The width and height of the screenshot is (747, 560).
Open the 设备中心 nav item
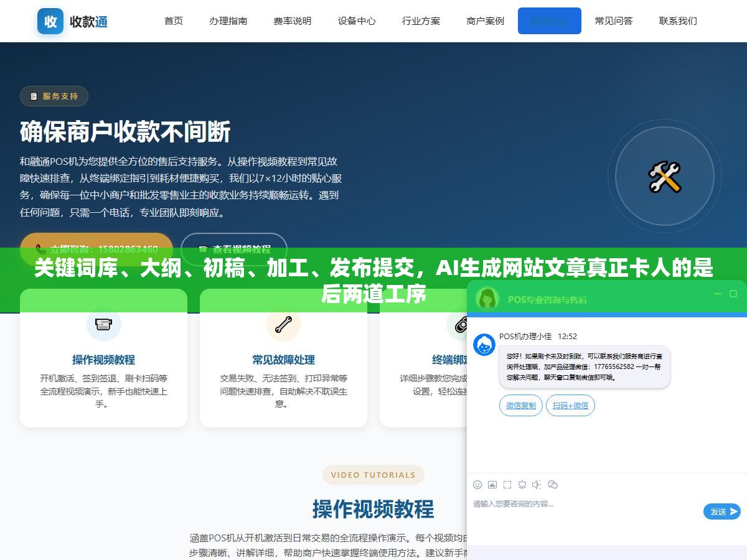(x=357, y=21)
